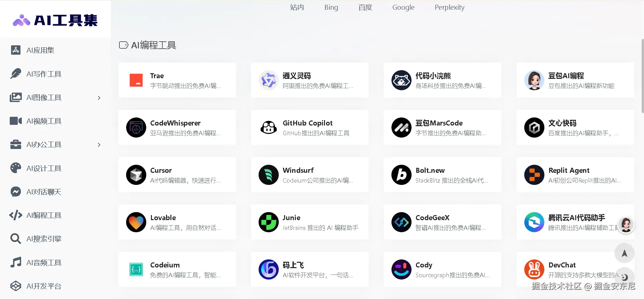Click the Lovable title text
This screenshot has width=644, height=299.
coord(163,218)
